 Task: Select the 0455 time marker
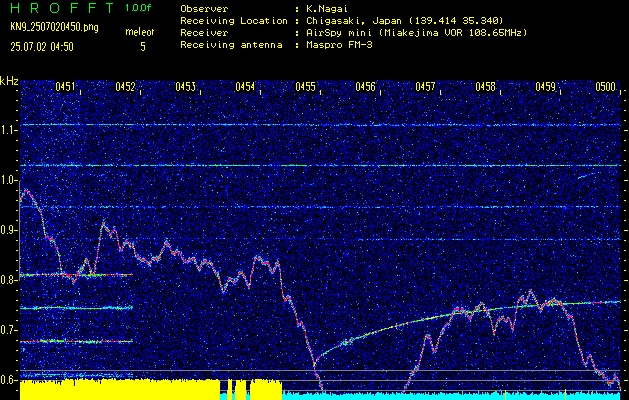305,87
